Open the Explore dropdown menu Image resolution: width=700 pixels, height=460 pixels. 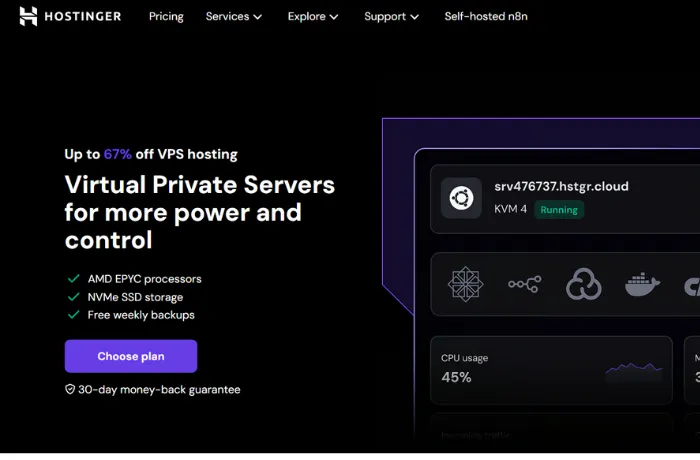(x=312, y=17)
